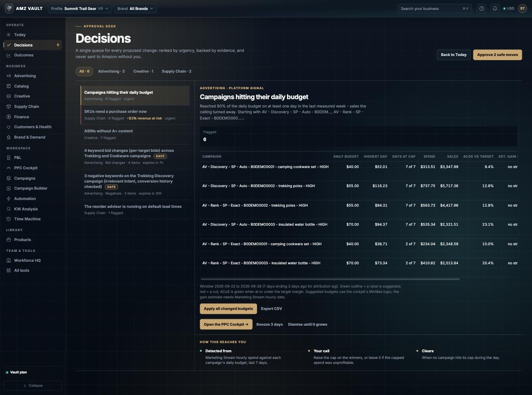Click the Workforce HQ building icon
The width and height of the screenshot is (532, 395).
[9, 261]
